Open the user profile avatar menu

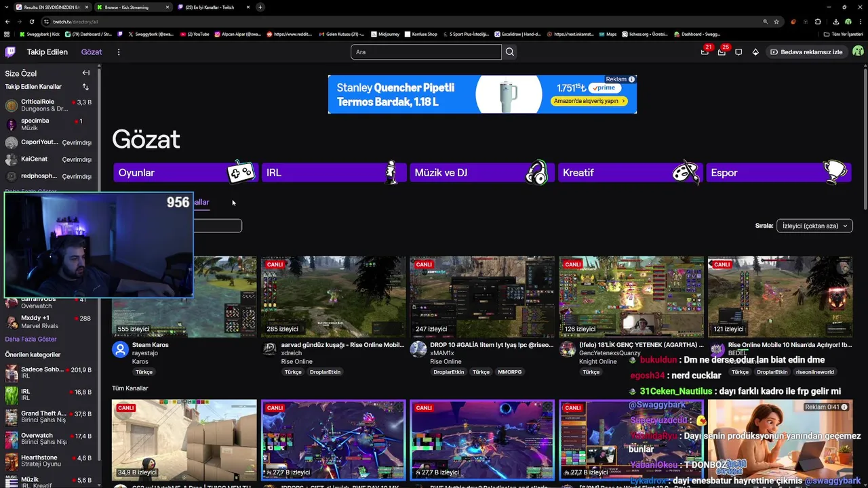[858, 52]
